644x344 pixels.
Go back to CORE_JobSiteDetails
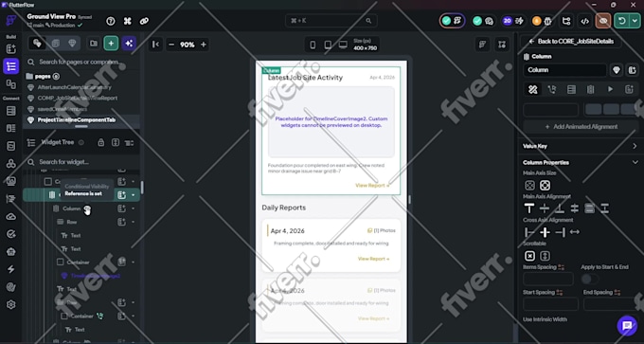[571, 41]
